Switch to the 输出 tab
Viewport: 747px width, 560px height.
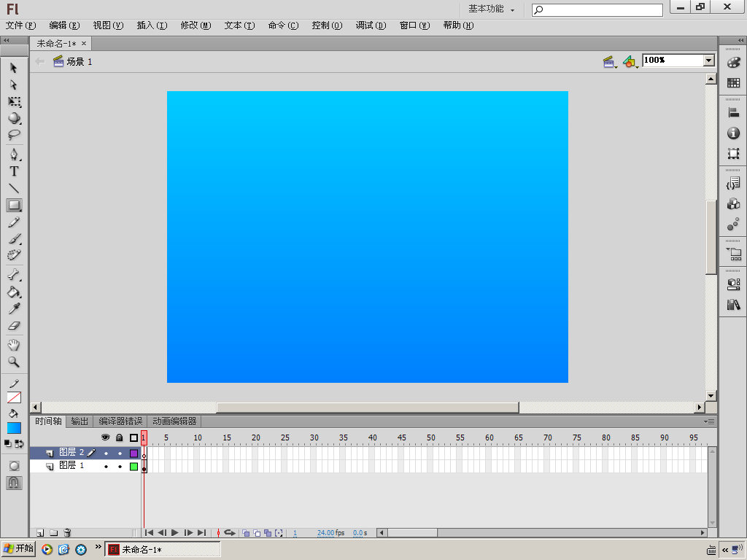click(80, 421)
